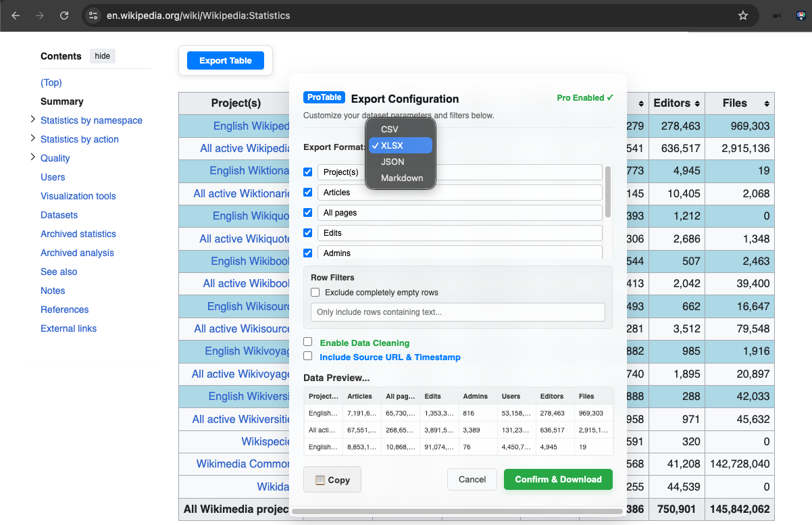Focus the row text filter field

[457, 312]
